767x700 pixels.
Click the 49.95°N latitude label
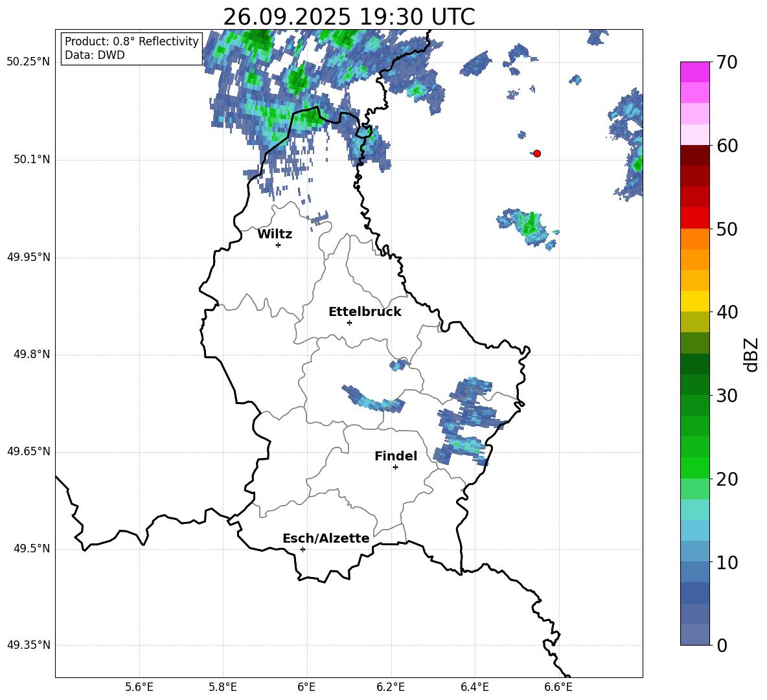pyautogui.click(x=29, y=257)
